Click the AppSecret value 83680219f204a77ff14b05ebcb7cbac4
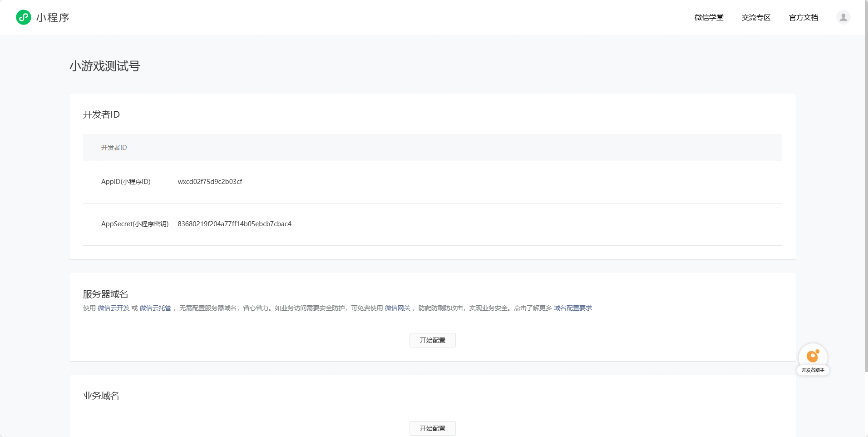This screenshot has width=868, height=437. pyautogui.click(x=235, y=224)
